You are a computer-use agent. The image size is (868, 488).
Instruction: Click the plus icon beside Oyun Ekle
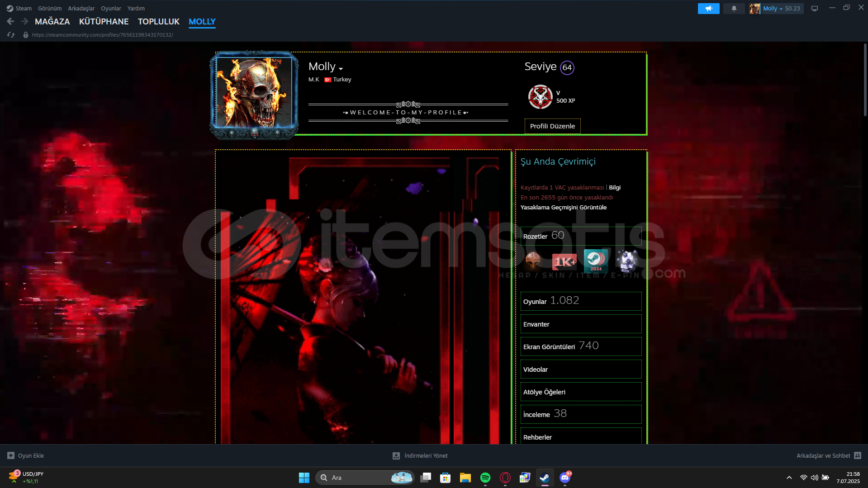coord(11,455)
